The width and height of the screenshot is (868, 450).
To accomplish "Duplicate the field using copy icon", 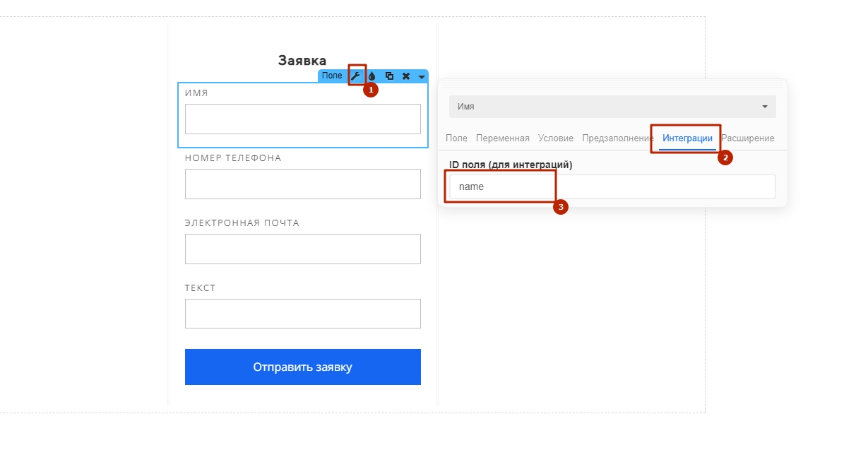I will coord(389,76).
